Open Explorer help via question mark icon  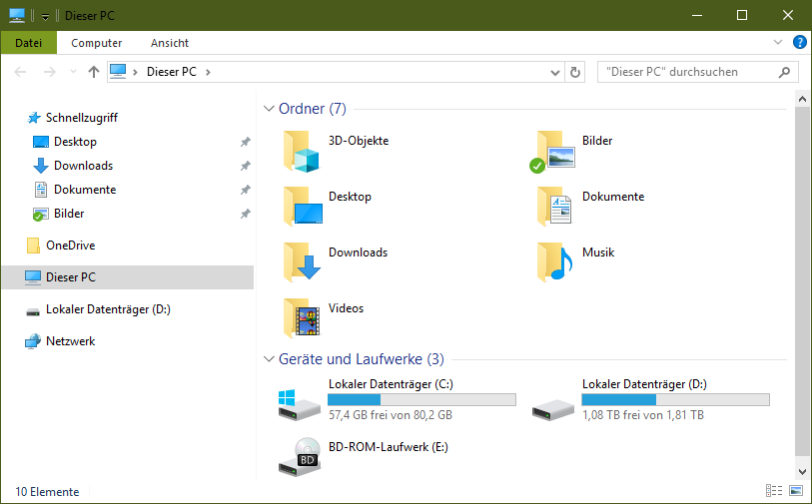pyautogui.click(x=800, y=42)
